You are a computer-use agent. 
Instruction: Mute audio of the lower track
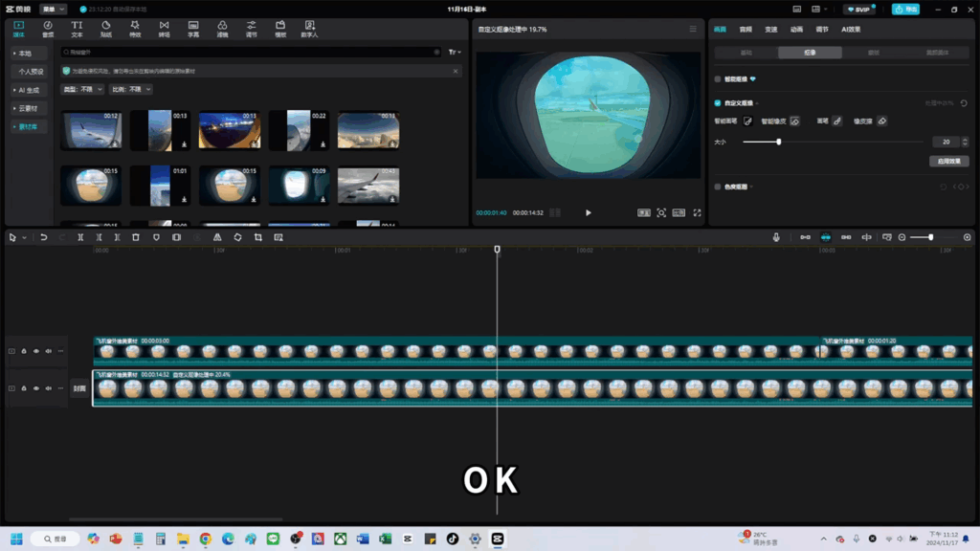[48, 388]
